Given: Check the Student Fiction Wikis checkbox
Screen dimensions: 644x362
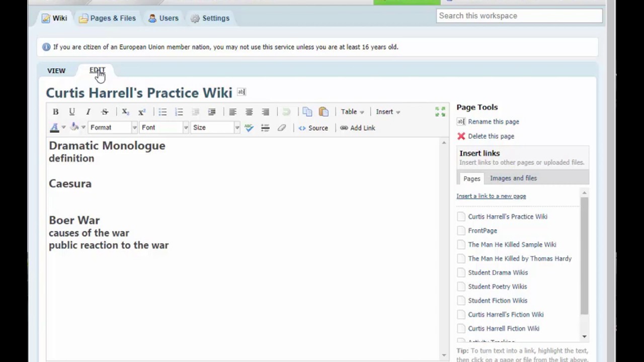Looking at the screenshot, I should [x=461, y=301].
